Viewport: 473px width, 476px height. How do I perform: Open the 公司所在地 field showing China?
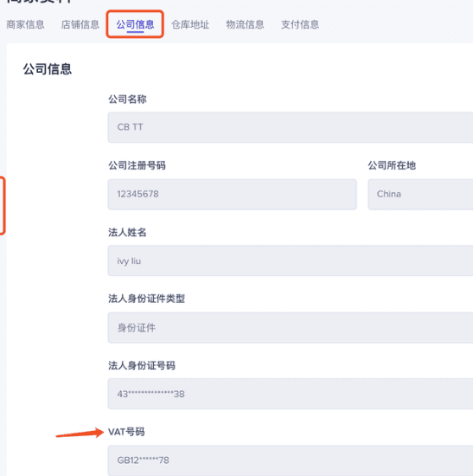[x=420, y=194]
